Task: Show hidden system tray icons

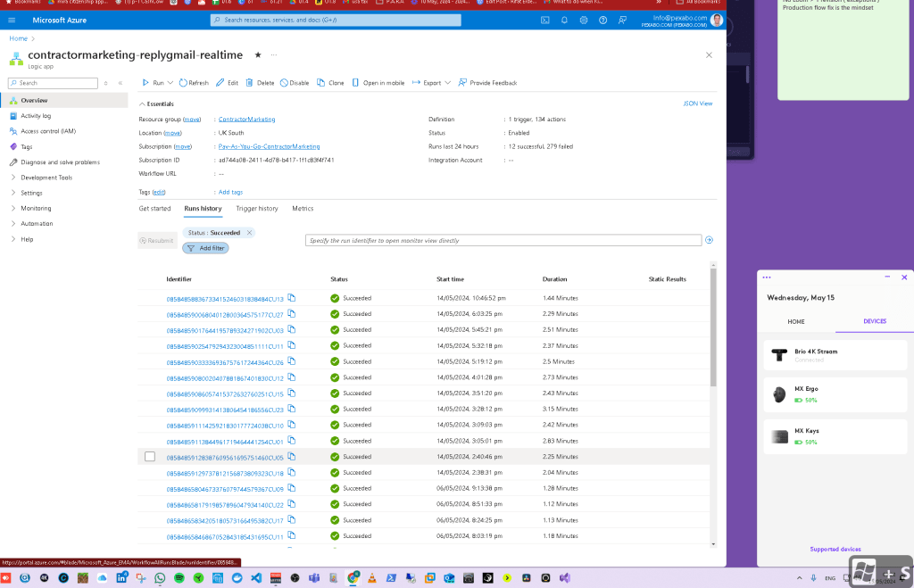Action: click(799, 578)
